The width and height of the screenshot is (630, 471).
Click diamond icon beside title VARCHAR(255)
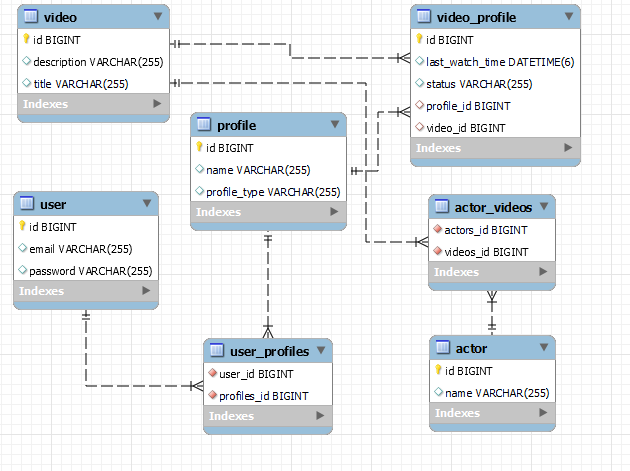pos(27,83)
